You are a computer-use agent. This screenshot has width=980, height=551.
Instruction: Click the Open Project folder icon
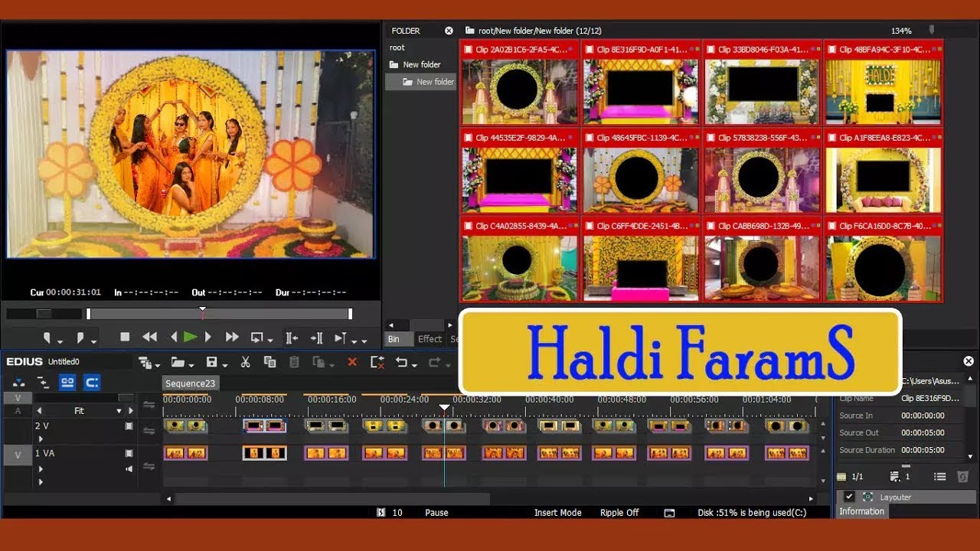coord(178,363)
